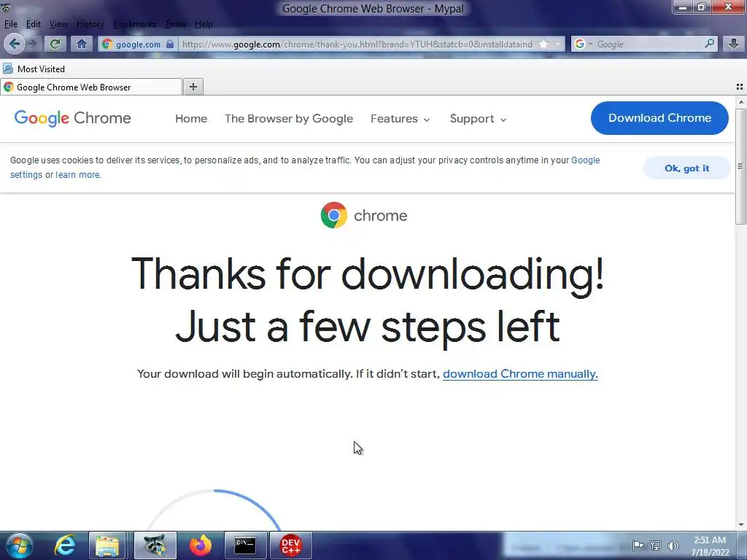The height and width of the screenshot is (560, 747).
Task: Click the scrollbar up arrow
Action: 740,102
